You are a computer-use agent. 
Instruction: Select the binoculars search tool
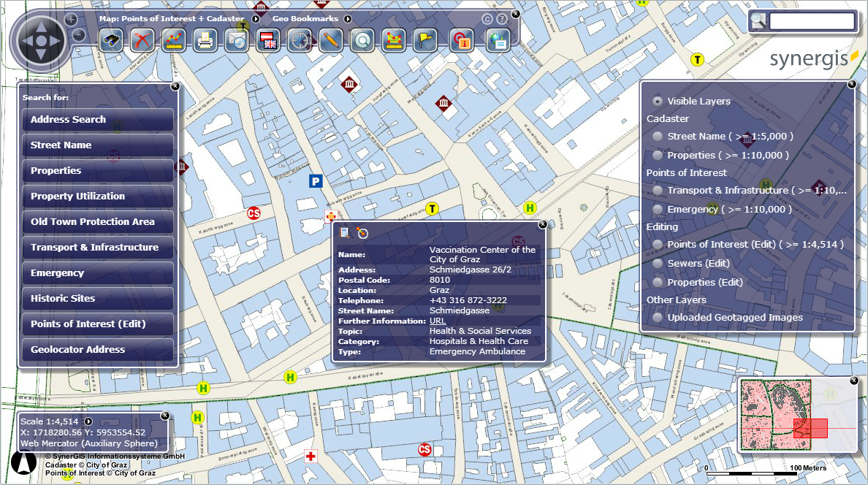[x=111, y=40]
